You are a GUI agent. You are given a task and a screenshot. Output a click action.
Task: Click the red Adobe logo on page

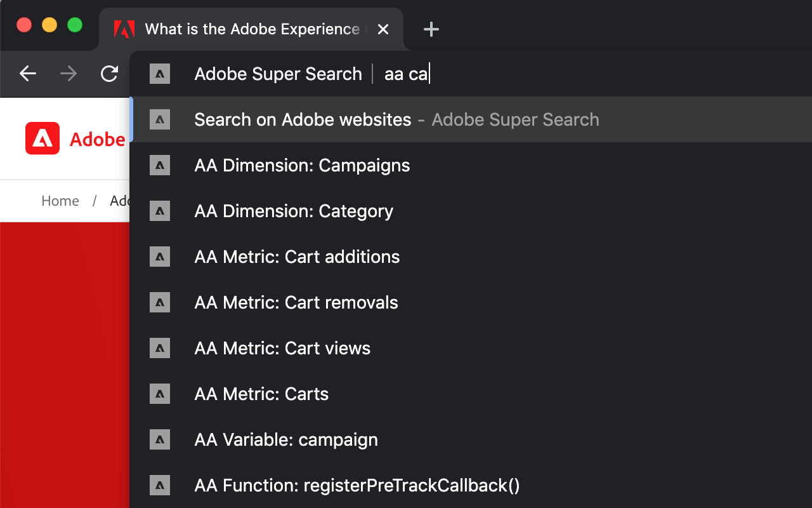(43, 138)
